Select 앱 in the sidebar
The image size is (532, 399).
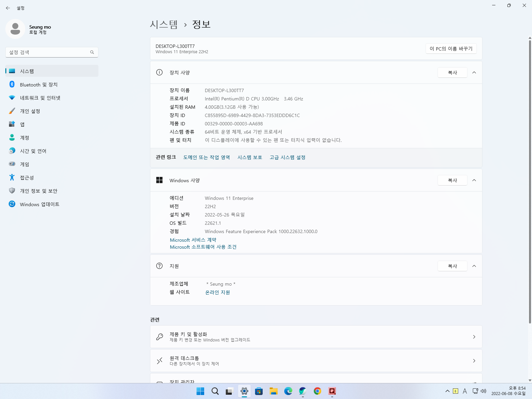[x=52, y=124]
